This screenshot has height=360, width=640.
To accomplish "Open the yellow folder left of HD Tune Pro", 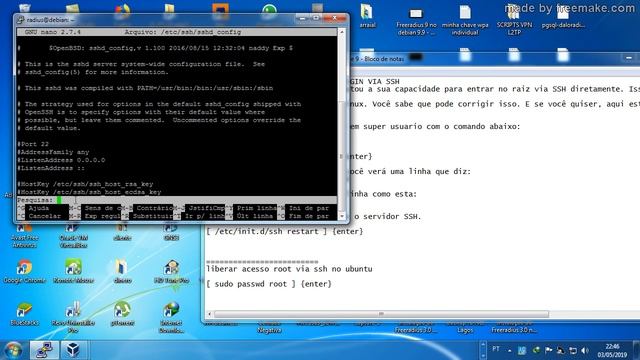I will coord(122,272).
